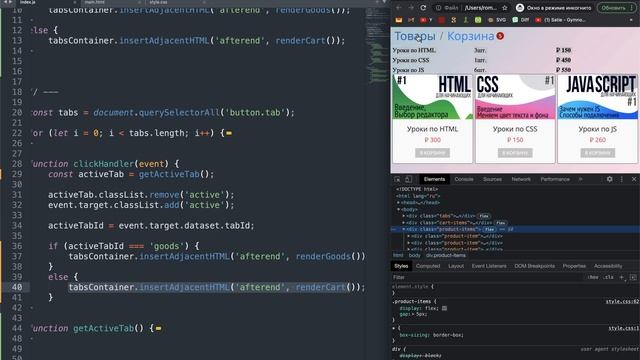Image resolution: width=640 pixels, height=360 pixels.
Task: Add Уроки по CSS to the cart
Action: coord(515,153)
